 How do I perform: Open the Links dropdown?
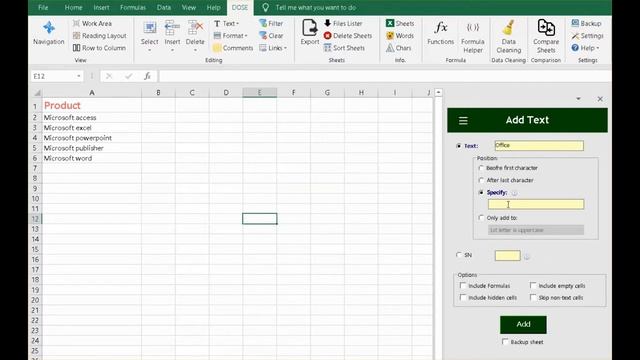(x=273, y=48)
